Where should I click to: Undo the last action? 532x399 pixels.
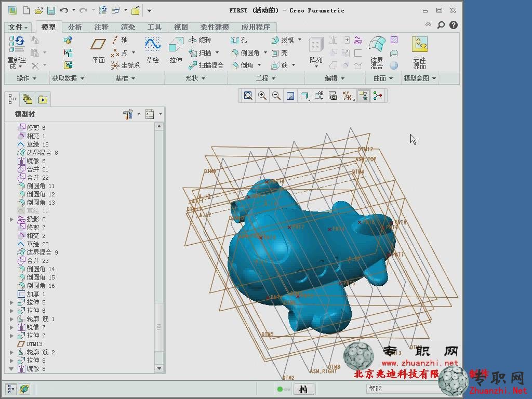pos(64,10)
